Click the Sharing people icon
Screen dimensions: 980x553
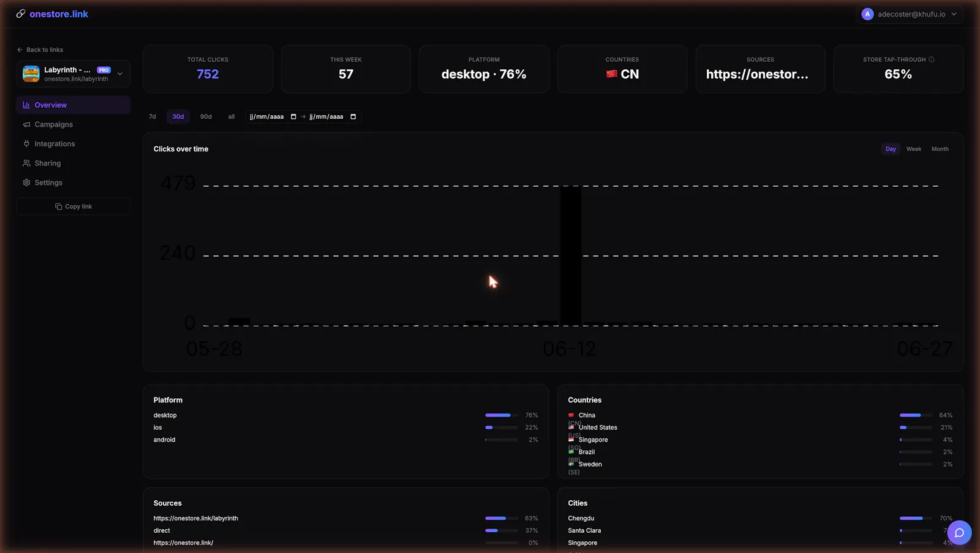26,163
